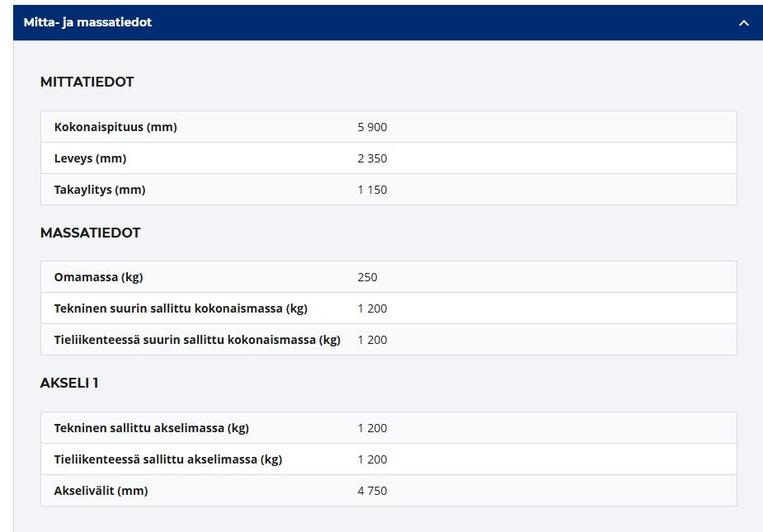Collapse the section using the chevron-up icon
The image size is (763, 532).
(x=743, y=23)
